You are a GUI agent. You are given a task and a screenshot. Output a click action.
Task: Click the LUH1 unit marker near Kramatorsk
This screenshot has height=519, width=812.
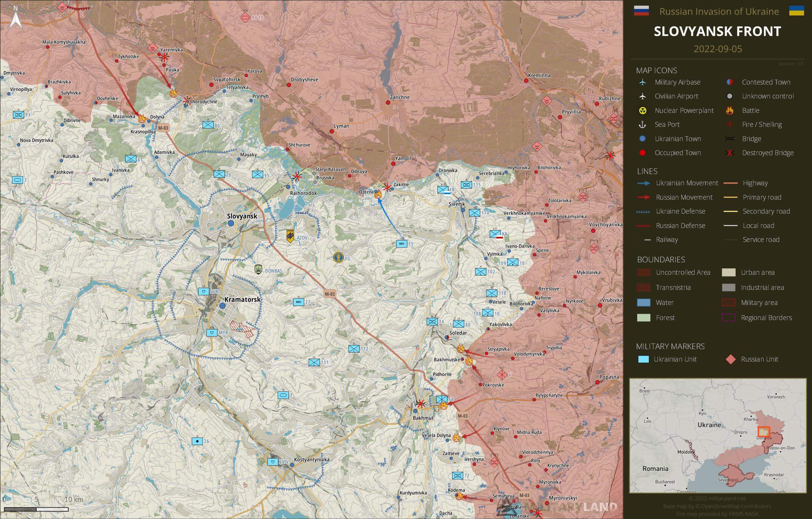point(204,291)
